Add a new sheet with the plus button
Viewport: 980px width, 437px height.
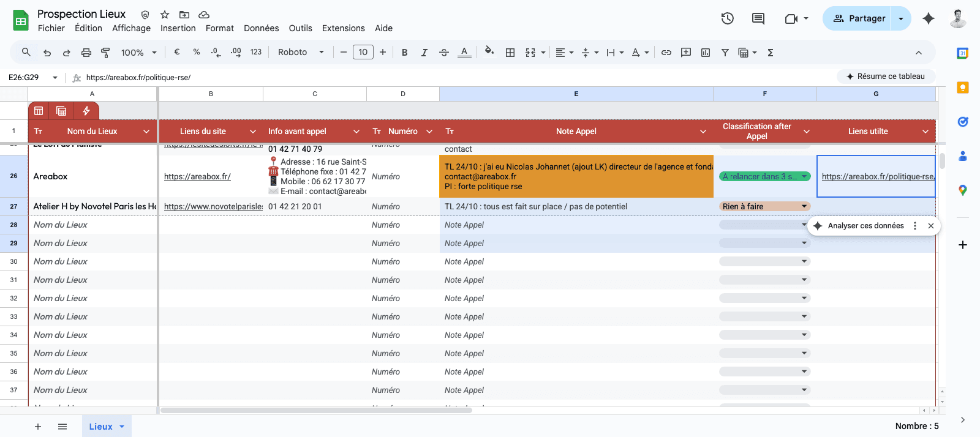[x=38, y=427]
